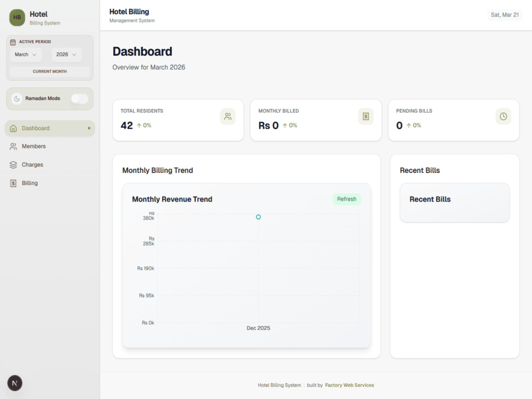Click the Rs 95k axis label

point(147,295)
